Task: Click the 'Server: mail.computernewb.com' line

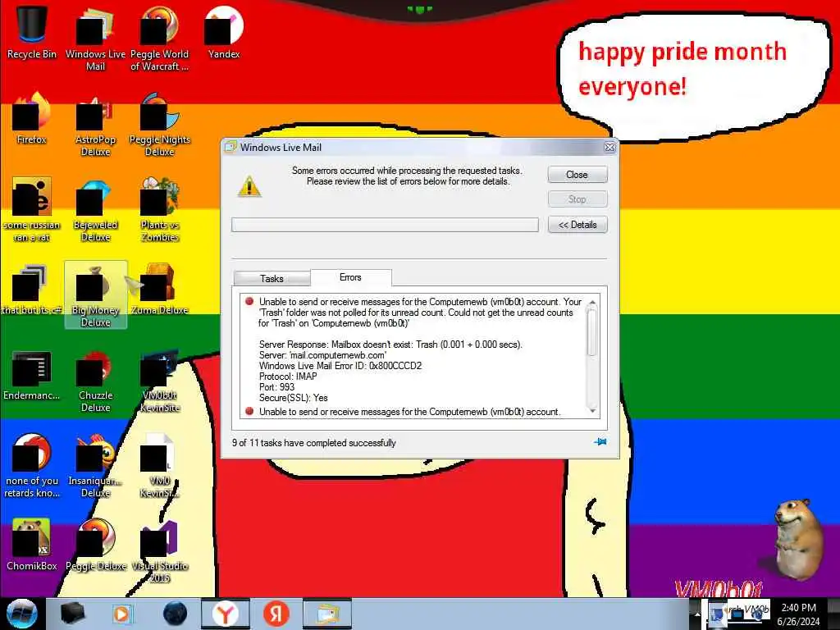Action: tap(322, 355)
